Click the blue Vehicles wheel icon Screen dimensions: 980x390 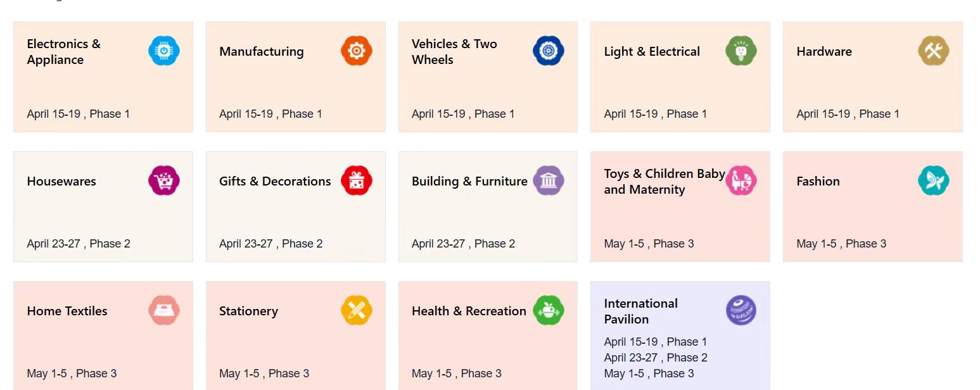coord(549,51)
